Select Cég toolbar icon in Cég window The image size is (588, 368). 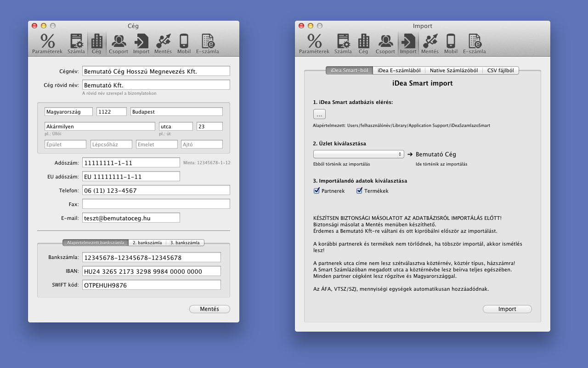pos(96,44)
